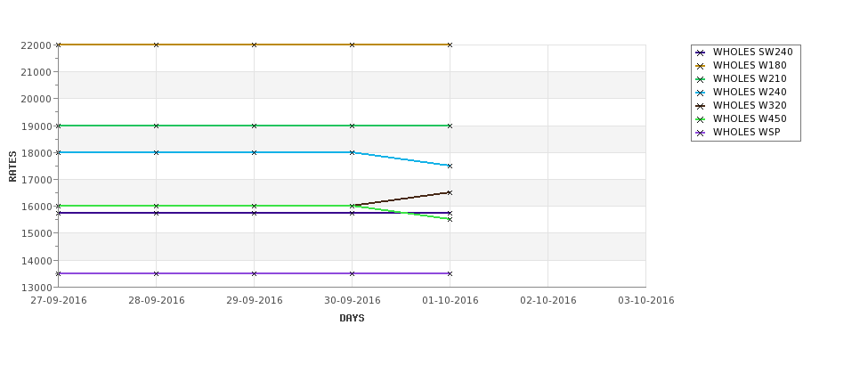Click the DAYS axis title

point(352,319)
